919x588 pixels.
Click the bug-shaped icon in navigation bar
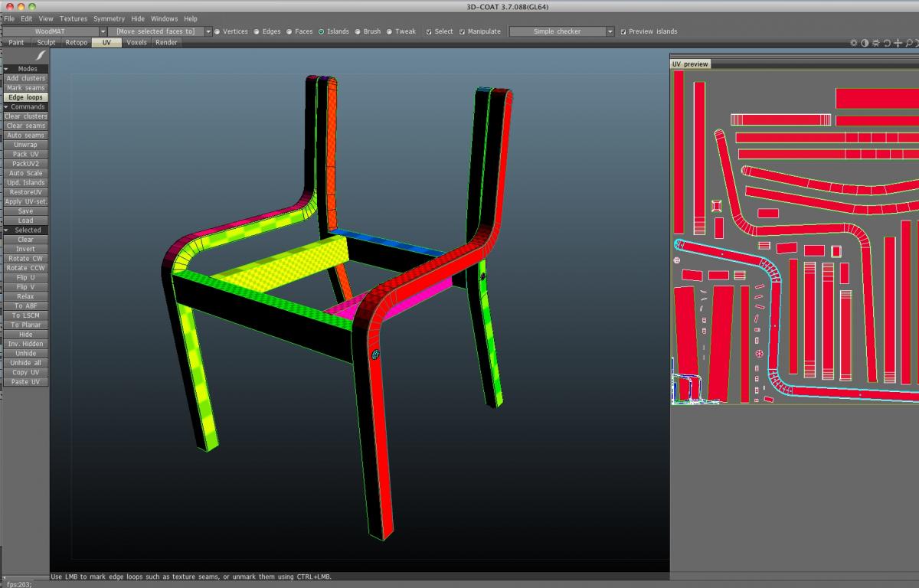pyautogui.click(x=876, y=43)
